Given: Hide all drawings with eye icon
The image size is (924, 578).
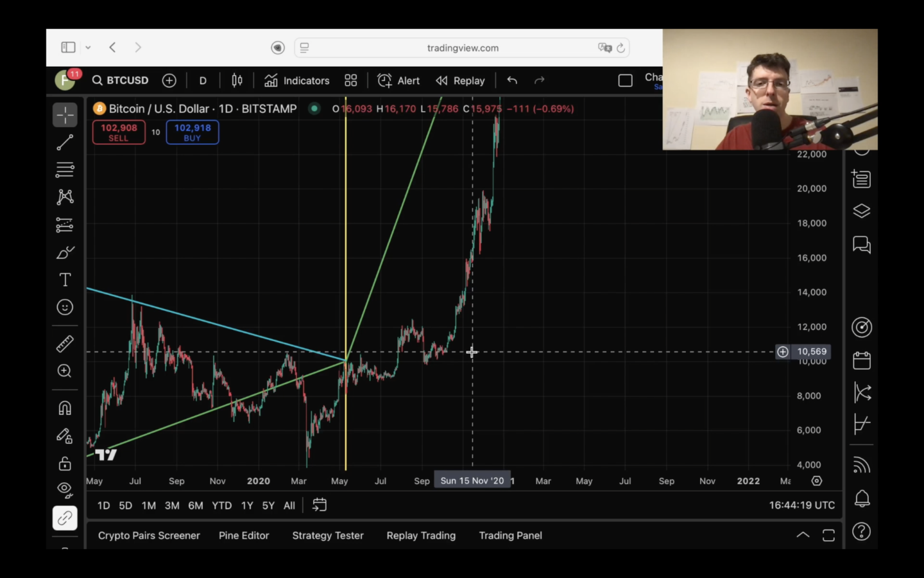Looking at the screenshot, I should click(x=65, y=490).
